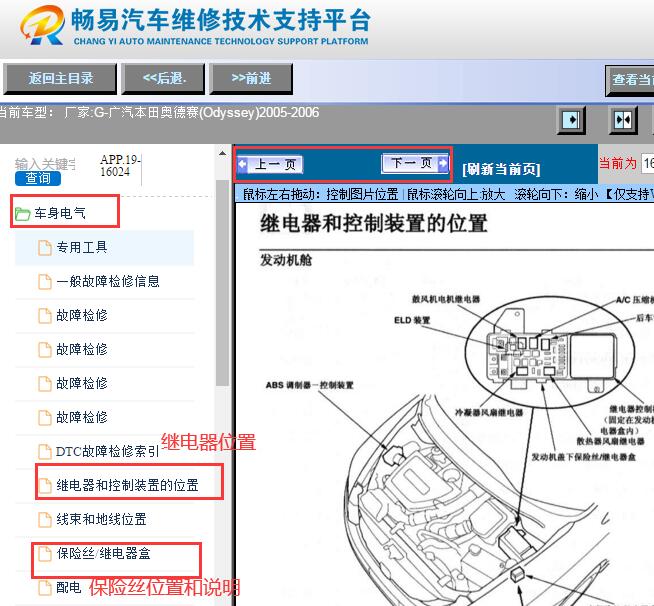
Task: Click the 鼓风机电机继电器 label
Action: 446,299
